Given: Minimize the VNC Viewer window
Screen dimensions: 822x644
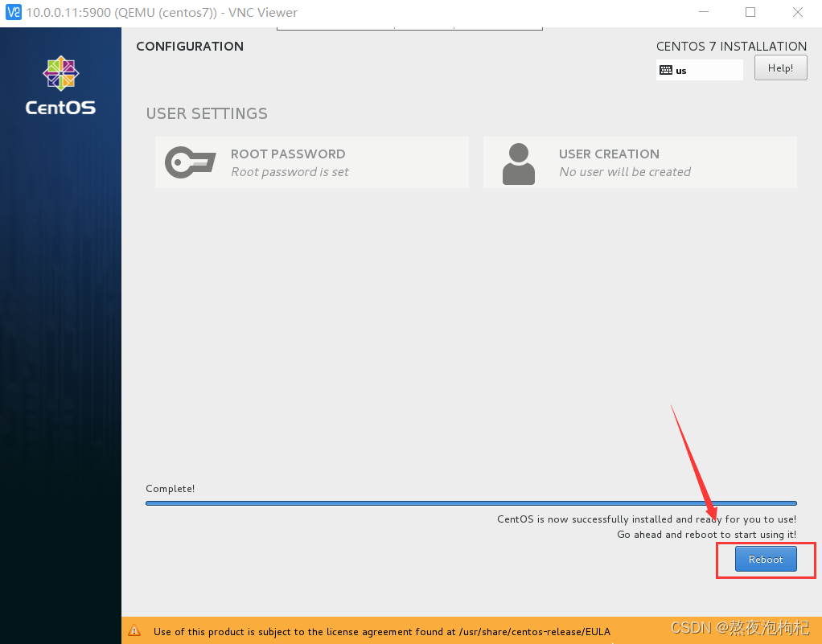Looking at the screenshot, I should 704,12.
